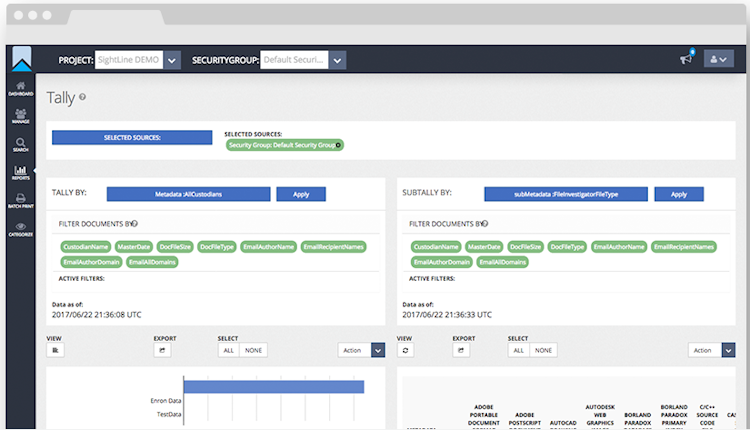Open the Manage sidebar icon
The width and height of the screenshot is (750, 430).
tap(21, 117)
